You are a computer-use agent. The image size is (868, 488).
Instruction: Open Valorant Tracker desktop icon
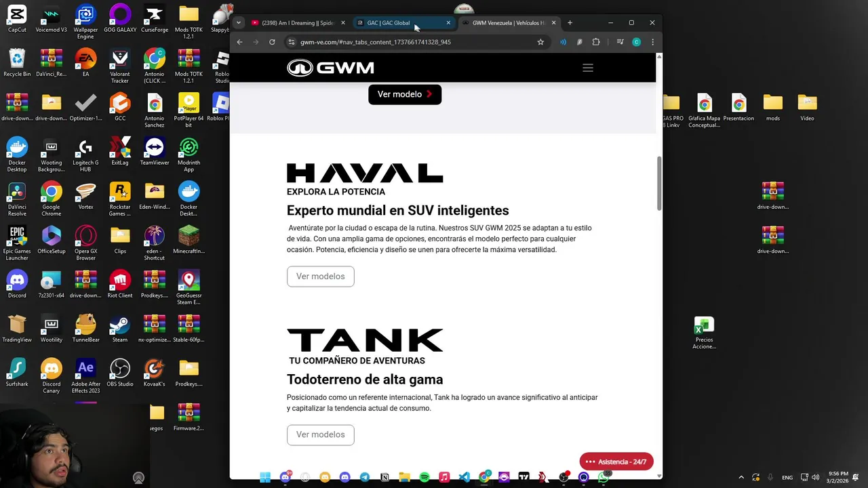120,66
